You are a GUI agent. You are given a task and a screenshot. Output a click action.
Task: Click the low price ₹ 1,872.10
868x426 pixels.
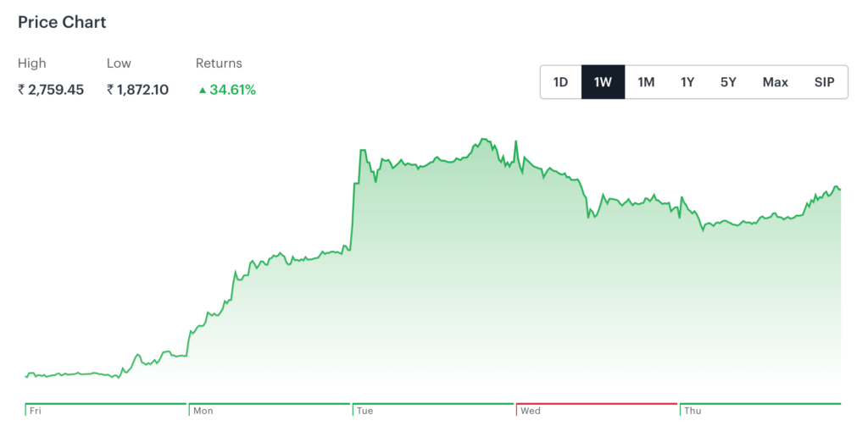[x=137, y=90]
